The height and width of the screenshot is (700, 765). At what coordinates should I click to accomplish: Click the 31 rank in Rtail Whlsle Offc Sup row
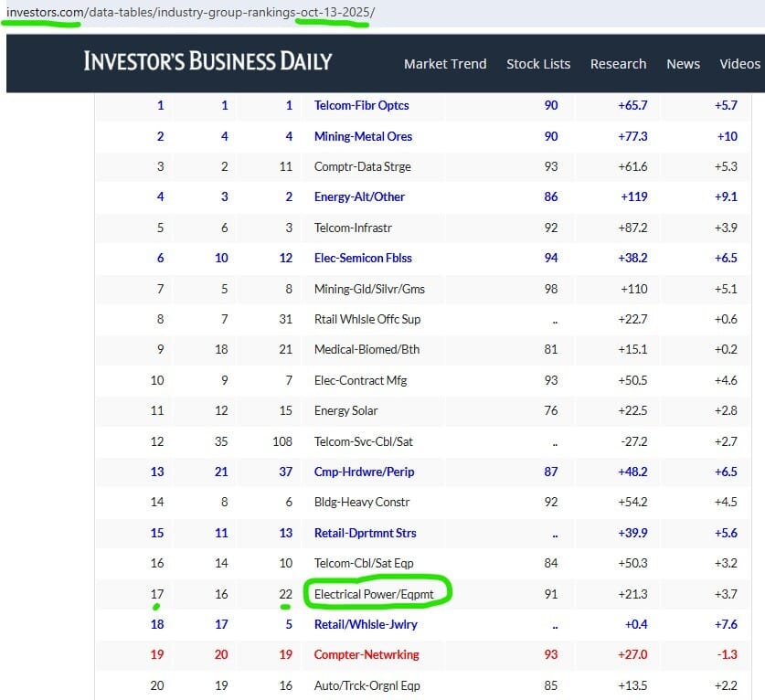click(x=286, y=319)
